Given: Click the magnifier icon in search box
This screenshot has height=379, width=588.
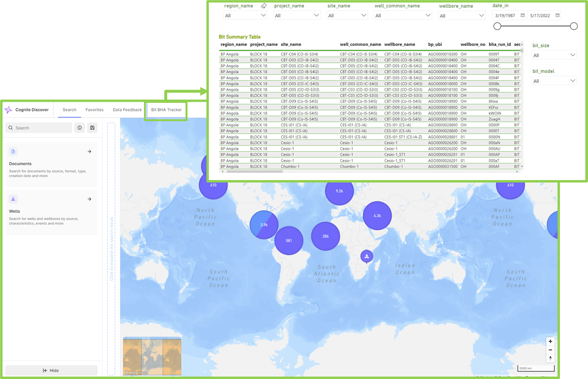Looking at the screenshot, I should point(11,128).
